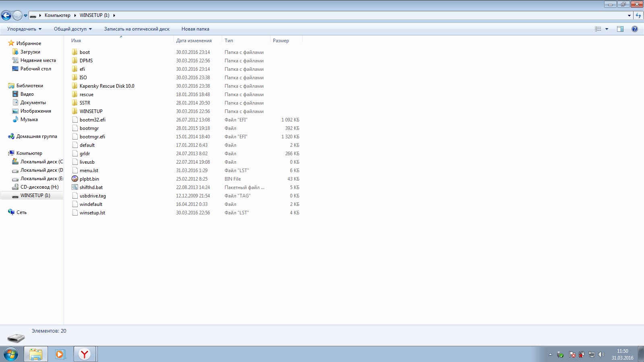Image resolution: width=644 pixels, height=362 pixels.
Task: Go back with the Back arrow button
Action: pyautogui.click(x=6, y=16)
